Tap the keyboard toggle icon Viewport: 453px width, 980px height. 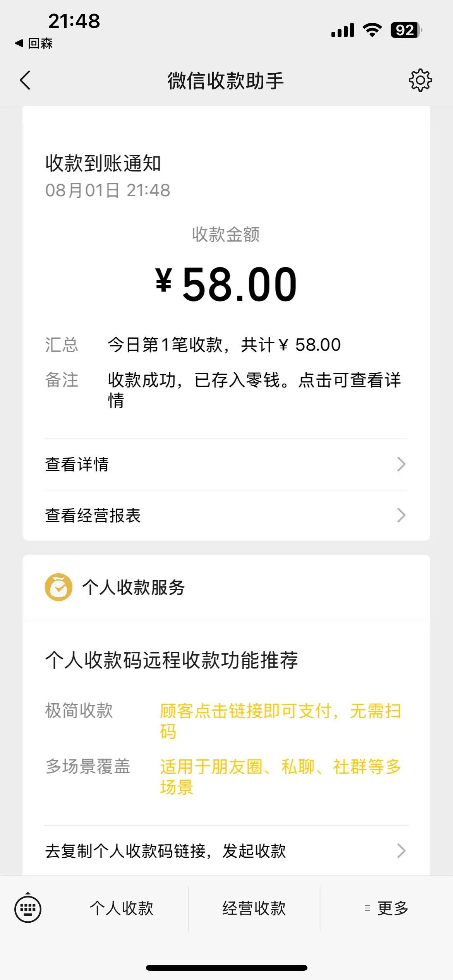point(28,908)
